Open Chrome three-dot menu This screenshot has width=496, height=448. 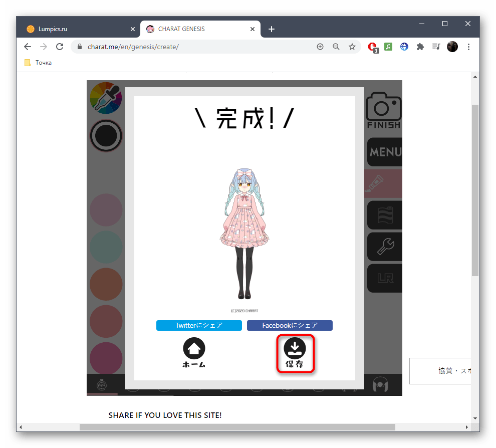(468, 47)
